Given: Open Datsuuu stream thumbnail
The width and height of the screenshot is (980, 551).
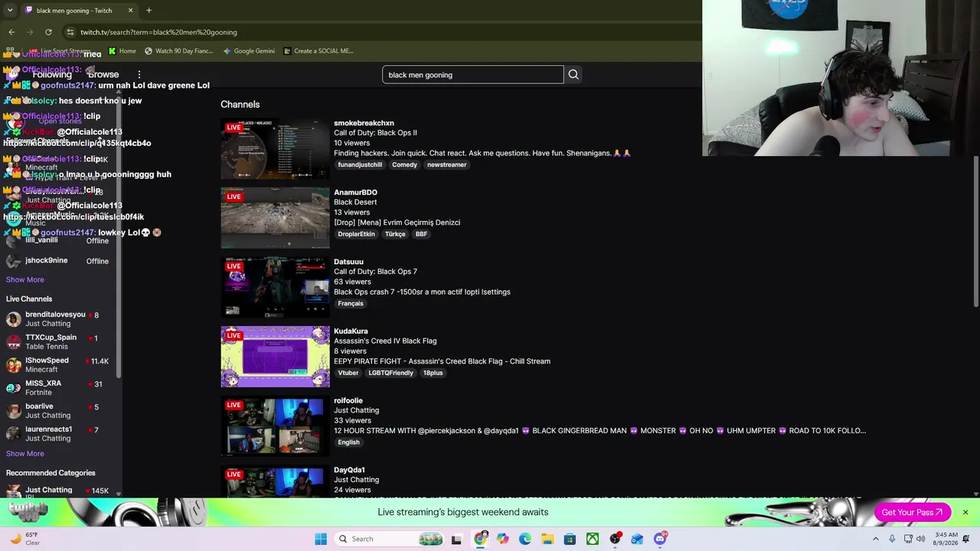Looking at the screenshot, I should pyautogui.click(x=275, y=287).
